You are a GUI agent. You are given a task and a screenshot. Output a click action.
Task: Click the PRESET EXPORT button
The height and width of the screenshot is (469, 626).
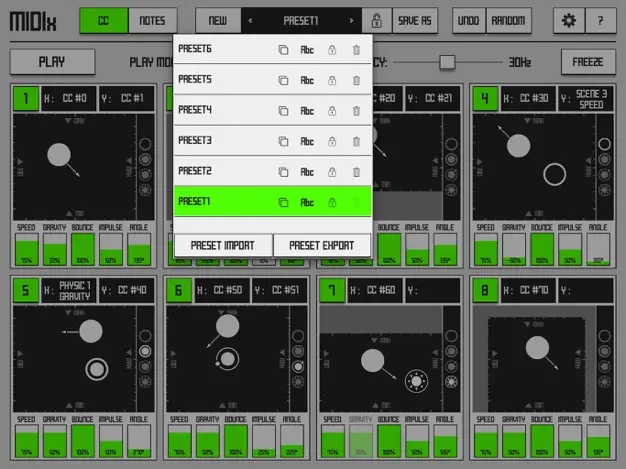pyautogui.click(x=322, y=245)
